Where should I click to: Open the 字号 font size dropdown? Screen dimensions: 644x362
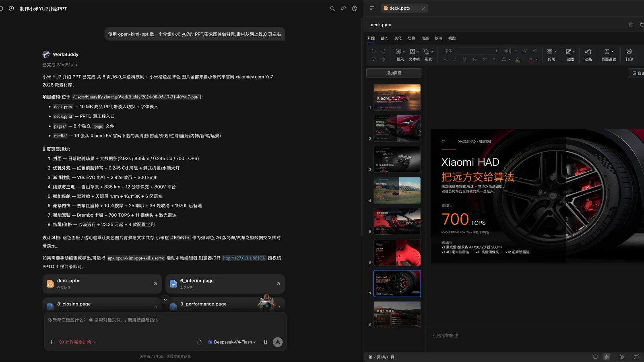tap(510, 51)
